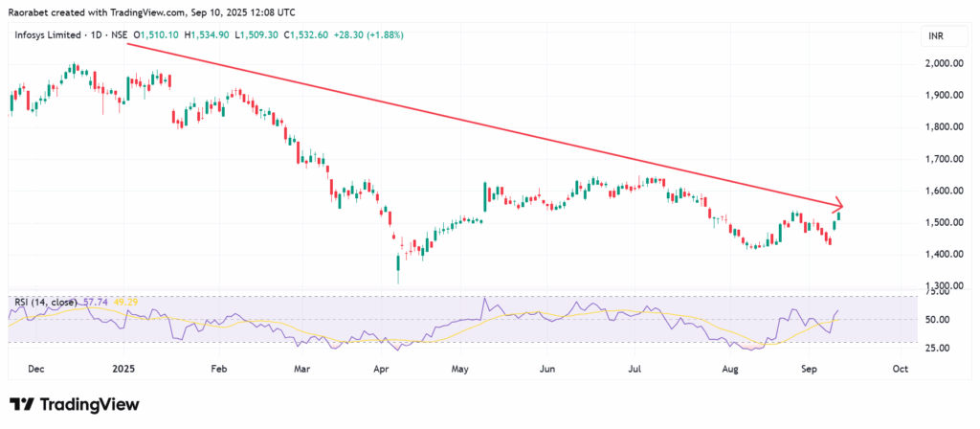Screen dimensions: 980x429
Task: Click the Infosys Limited symbol title
Action: (x=48, y=35)
